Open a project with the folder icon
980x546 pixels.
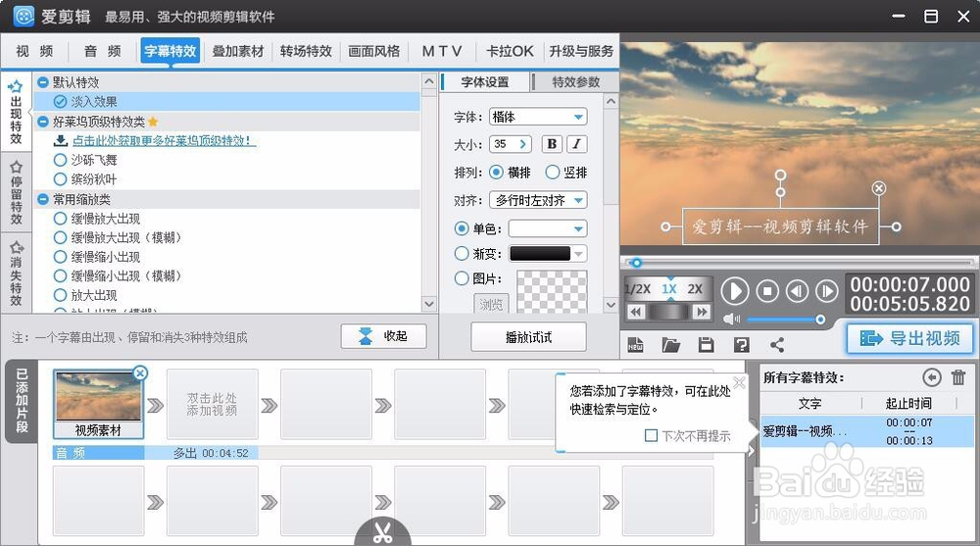tap(670, 345)
